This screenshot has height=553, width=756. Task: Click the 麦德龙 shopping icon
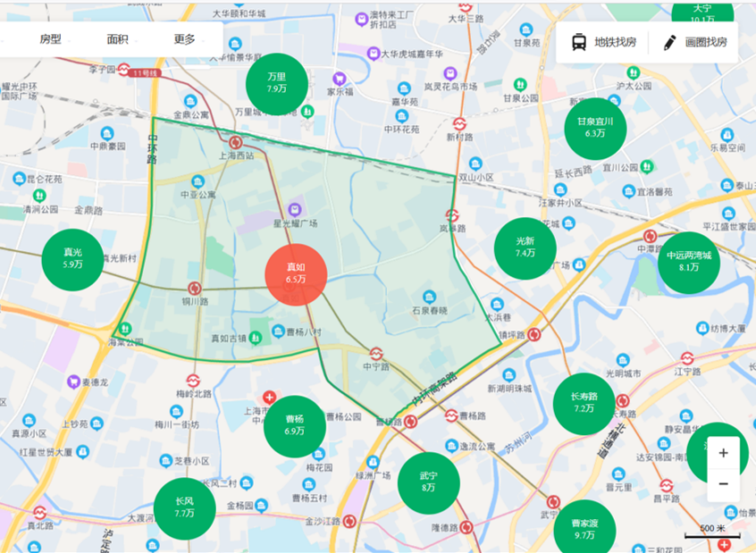click(72, 381)
